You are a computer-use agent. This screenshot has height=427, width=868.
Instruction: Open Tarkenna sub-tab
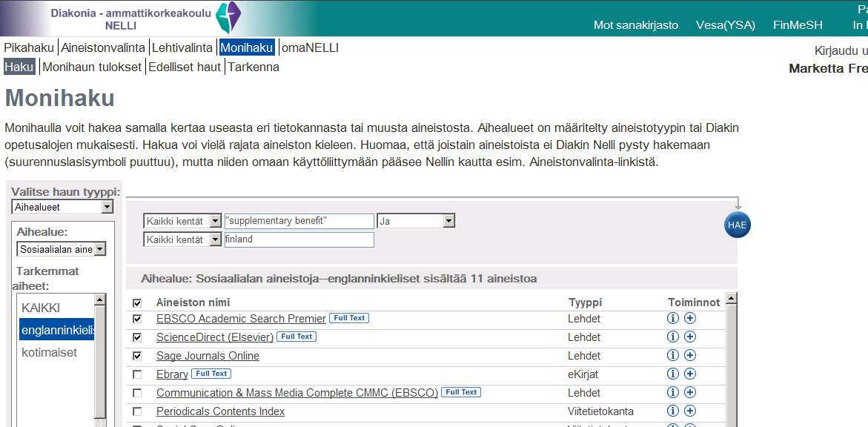click(254, 67)
